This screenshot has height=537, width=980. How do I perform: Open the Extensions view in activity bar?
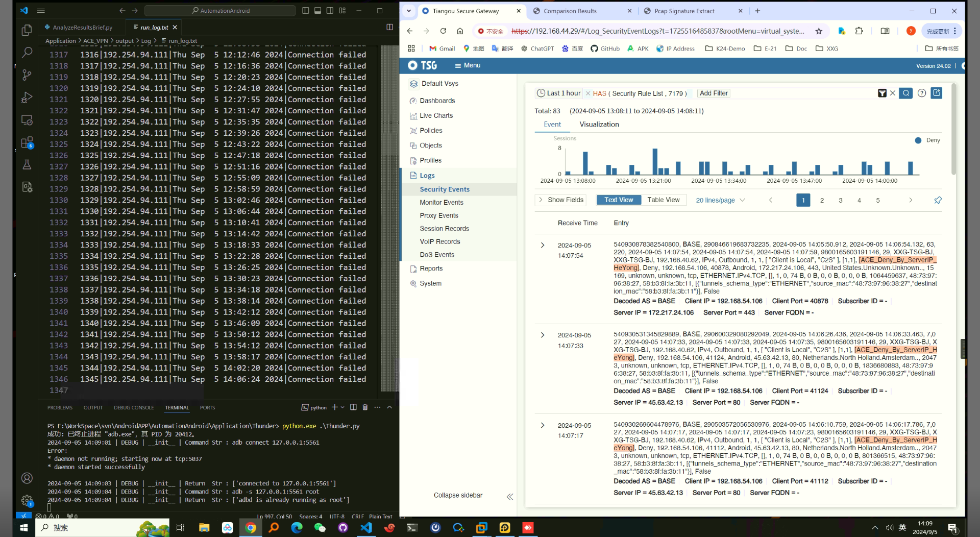tap(27, 142)
